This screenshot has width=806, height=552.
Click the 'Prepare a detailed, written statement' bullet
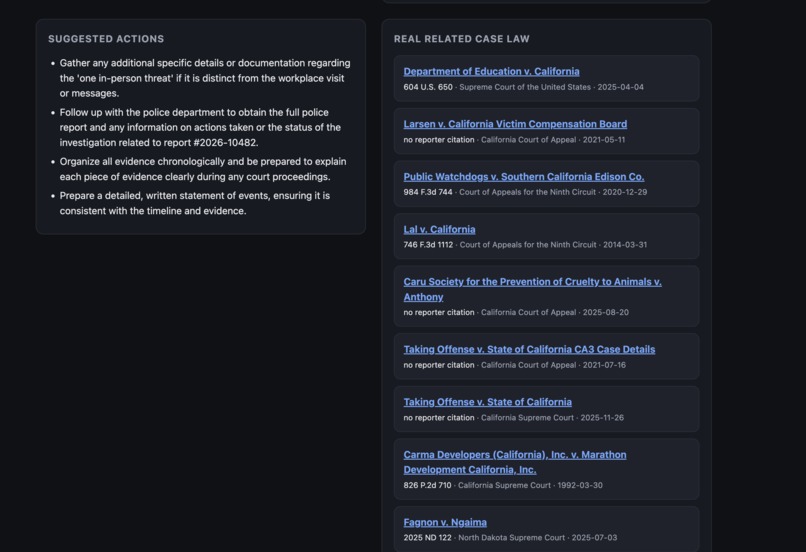195,204
